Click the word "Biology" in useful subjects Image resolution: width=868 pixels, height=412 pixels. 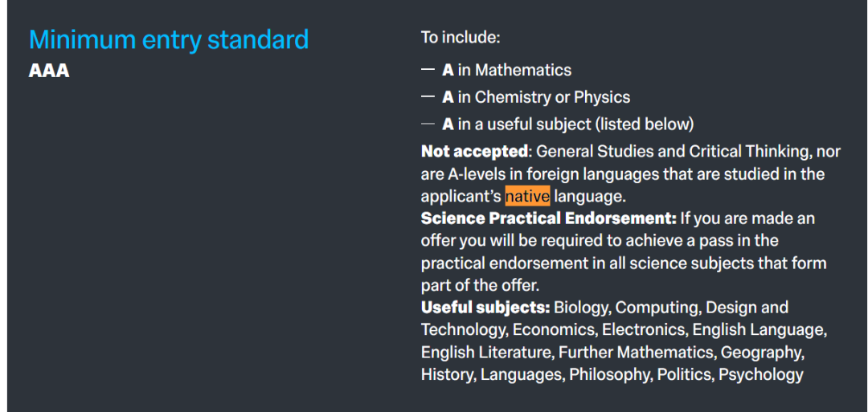(581, 308)
